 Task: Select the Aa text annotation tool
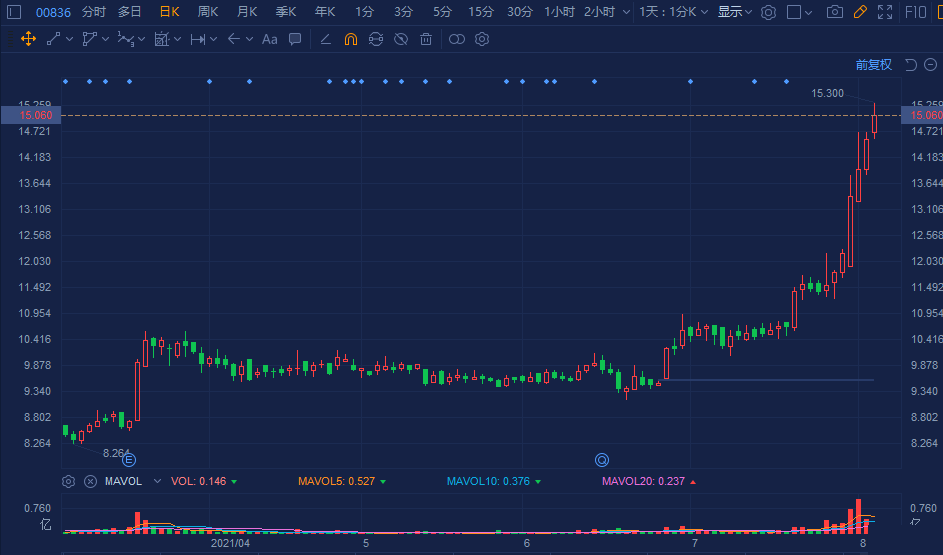(x=270, y=40)
